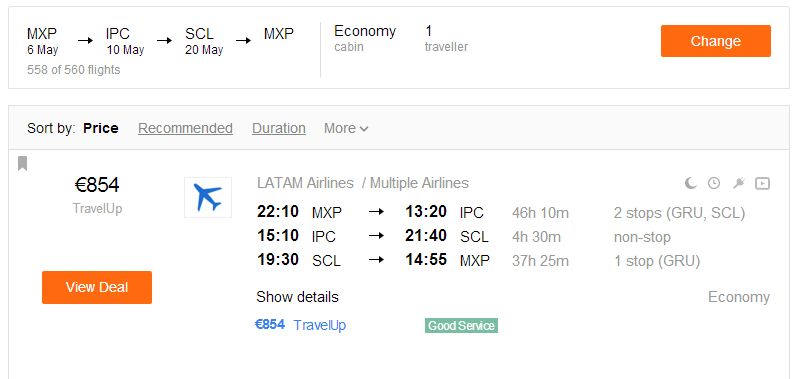This screenshot has height=379, width=804.
Task: Click the Good Service badge
Action: point(461,326)
